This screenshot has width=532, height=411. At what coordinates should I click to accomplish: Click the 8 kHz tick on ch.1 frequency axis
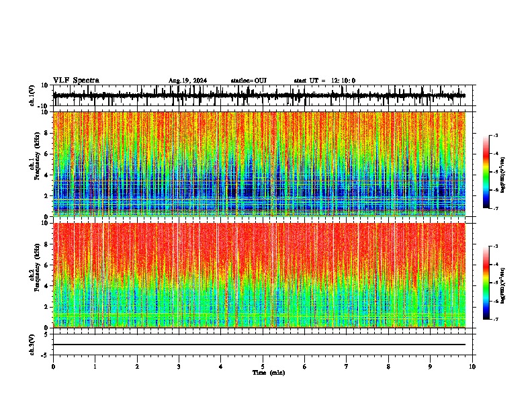pos(48,133)
